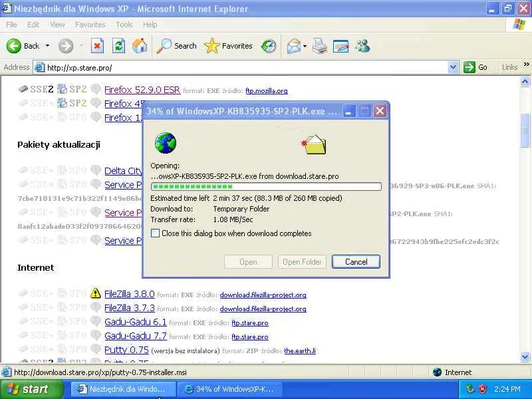The width and height of the screenshot is (532, 399).
Task: Click the globe icon in download dialog
Action: pyautogui.click(x=165, y=143)
